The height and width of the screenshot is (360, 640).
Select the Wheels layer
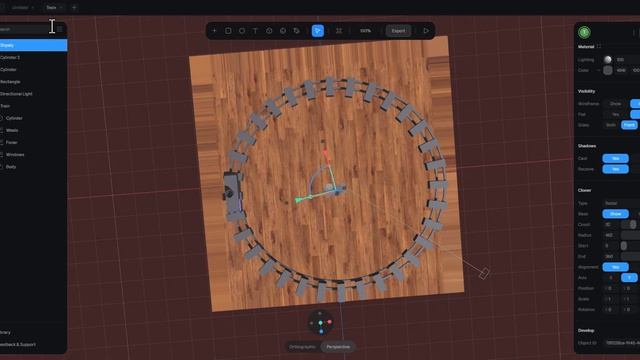tap(33, 130)
